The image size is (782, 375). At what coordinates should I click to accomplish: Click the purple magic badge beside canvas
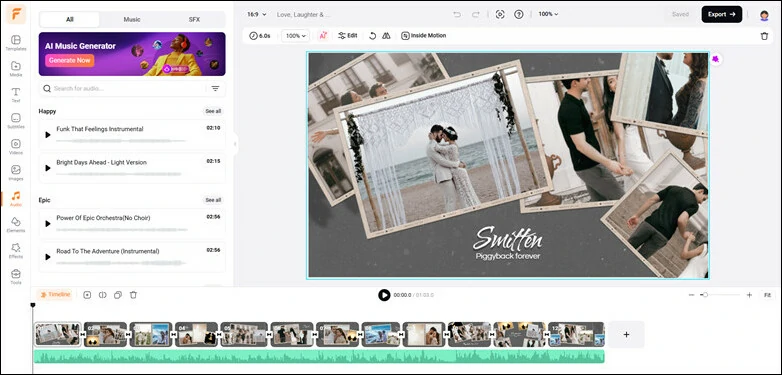[x=715, y=59]
